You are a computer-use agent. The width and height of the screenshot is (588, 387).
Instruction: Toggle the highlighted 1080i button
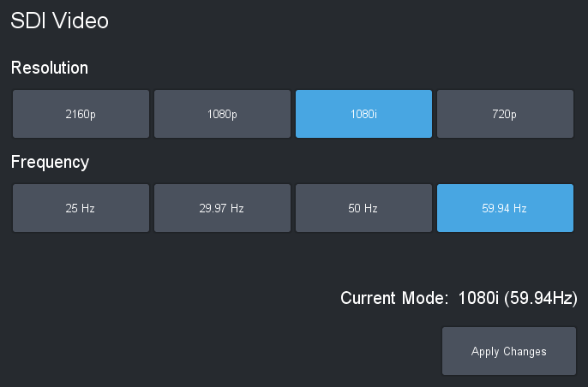coord(363,114)
